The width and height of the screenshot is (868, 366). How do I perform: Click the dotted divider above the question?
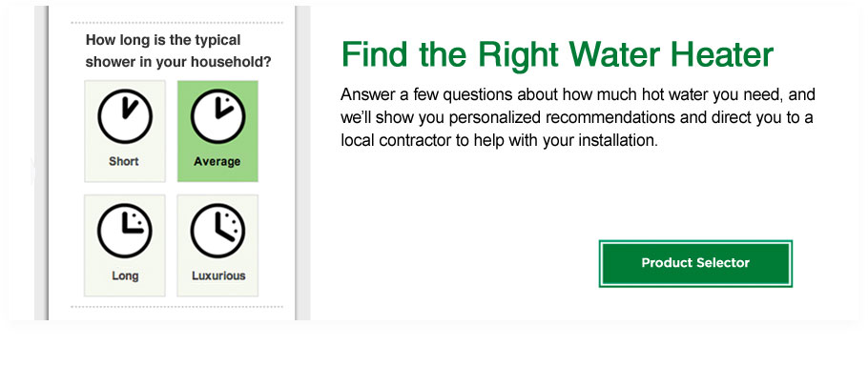point(176,23)
